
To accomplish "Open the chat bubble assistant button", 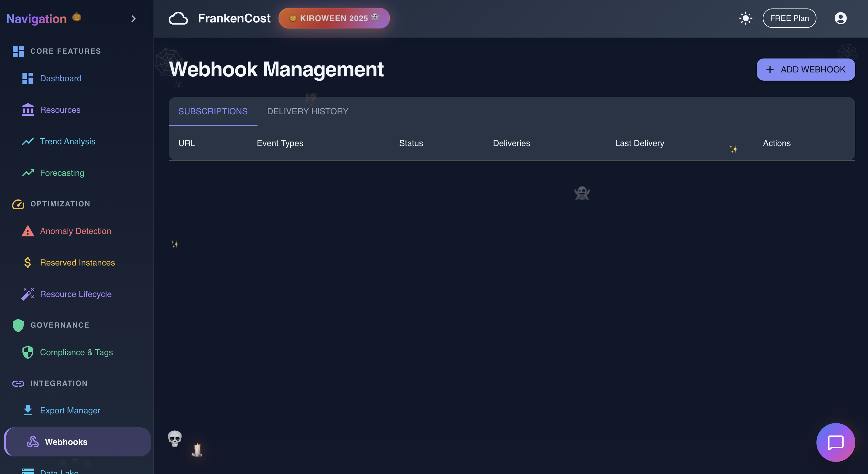I will [x=835, y=442].
